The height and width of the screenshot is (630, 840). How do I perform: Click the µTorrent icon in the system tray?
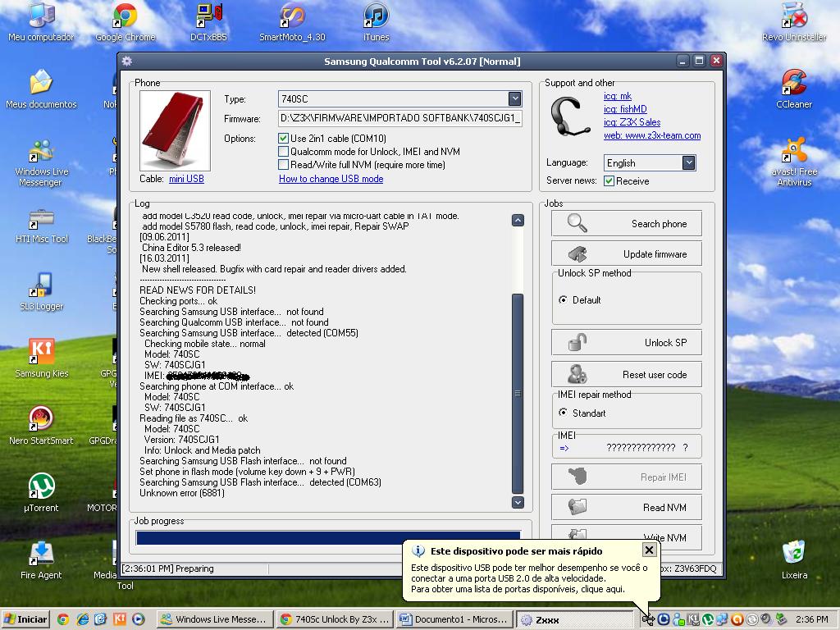[708, 620]
